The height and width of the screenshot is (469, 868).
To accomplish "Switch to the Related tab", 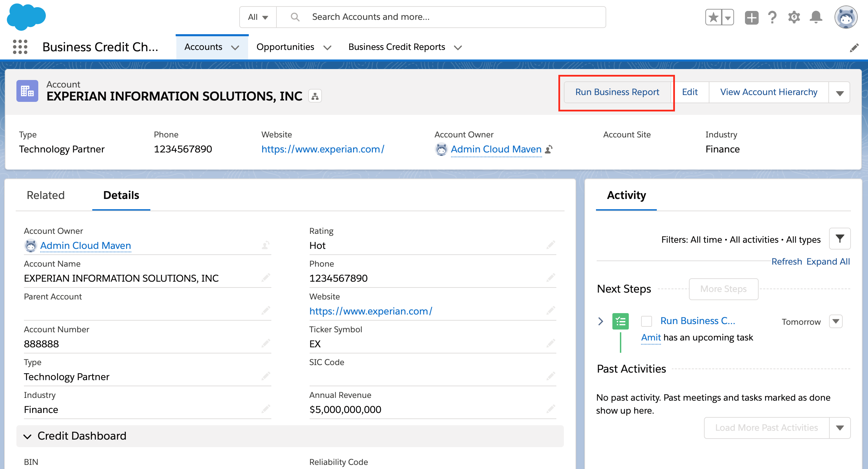I will click(45, 195).
